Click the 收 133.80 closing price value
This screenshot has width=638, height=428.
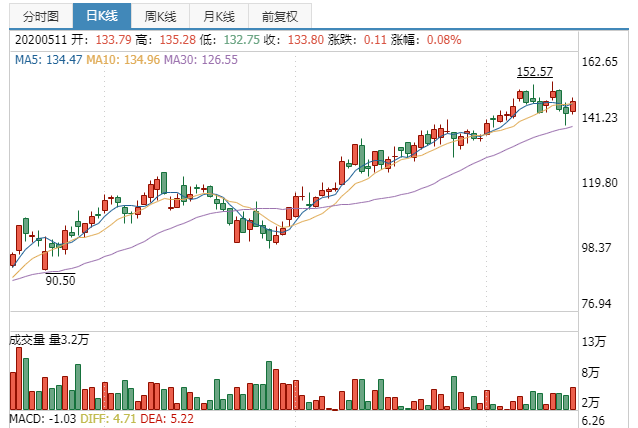(x=306, y=40)
